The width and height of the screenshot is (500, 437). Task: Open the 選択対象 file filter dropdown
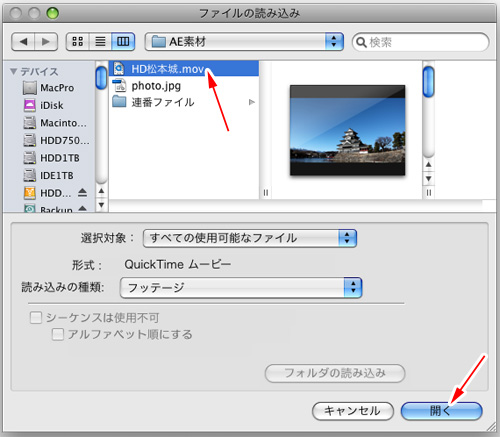coord(250,238)
